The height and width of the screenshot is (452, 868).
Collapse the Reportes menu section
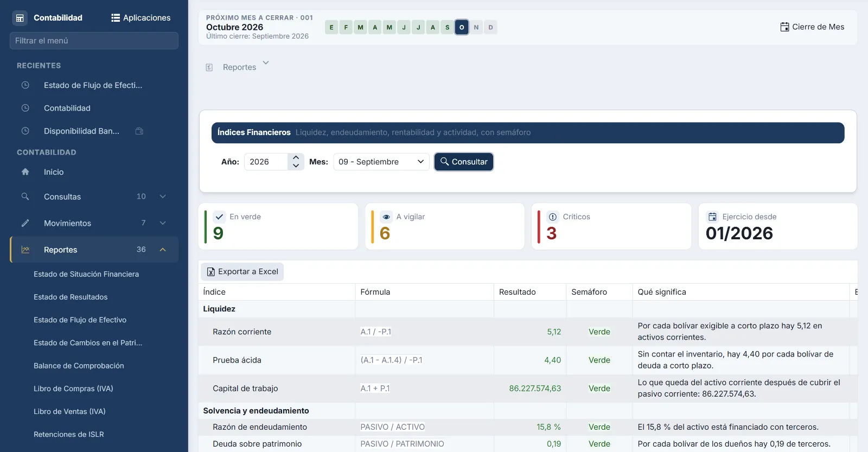coord(163,250)
